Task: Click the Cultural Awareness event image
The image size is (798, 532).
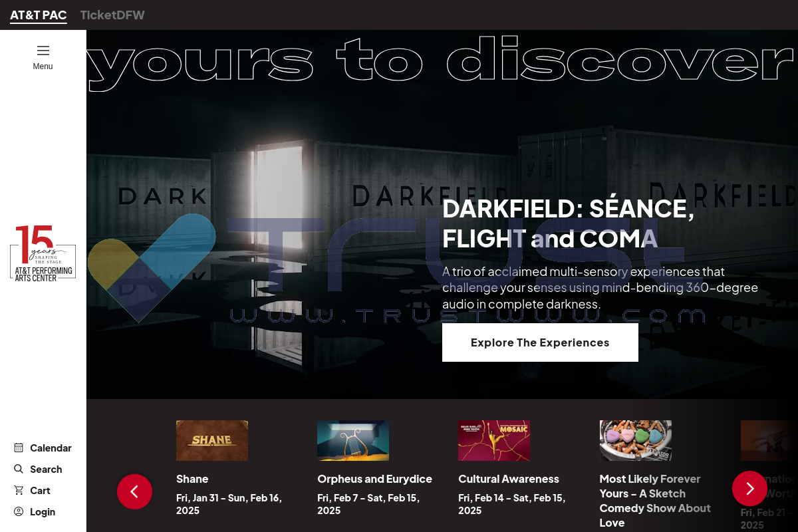Action: pyautogui.click(x=494, y=440)
